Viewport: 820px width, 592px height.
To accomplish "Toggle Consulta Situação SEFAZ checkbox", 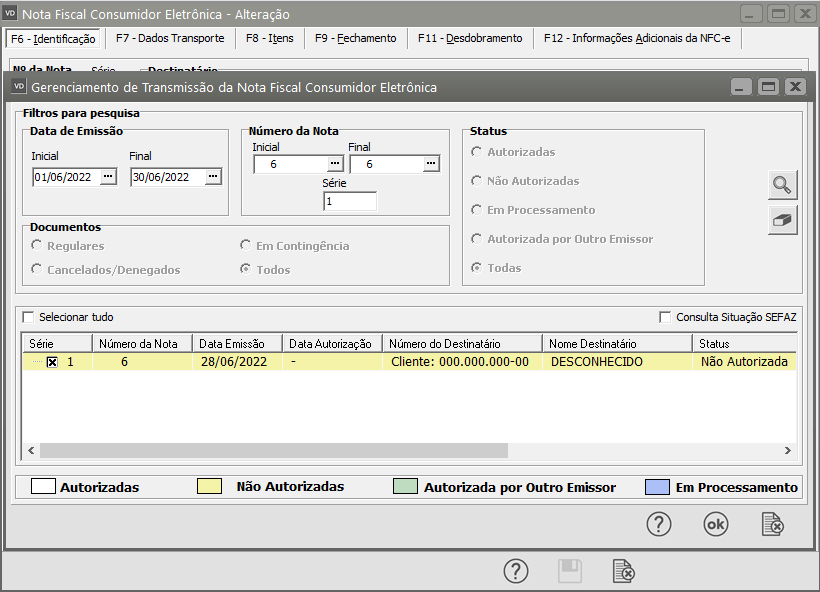I will [665, 317].
